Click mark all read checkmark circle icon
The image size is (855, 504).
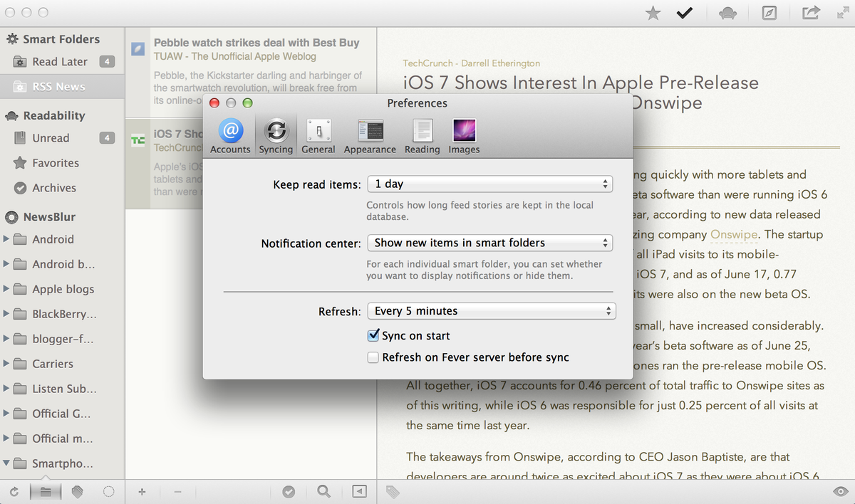point(289,491)
